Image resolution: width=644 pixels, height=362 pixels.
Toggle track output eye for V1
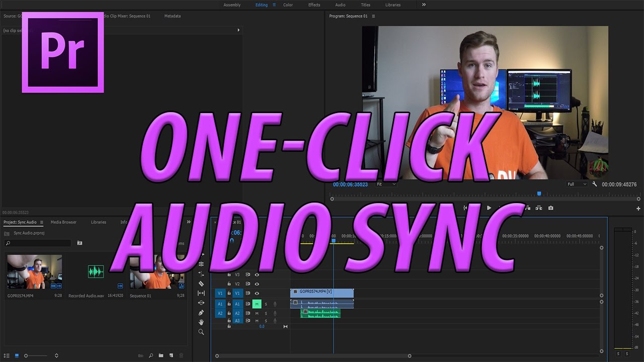click(x=257, y=293)
